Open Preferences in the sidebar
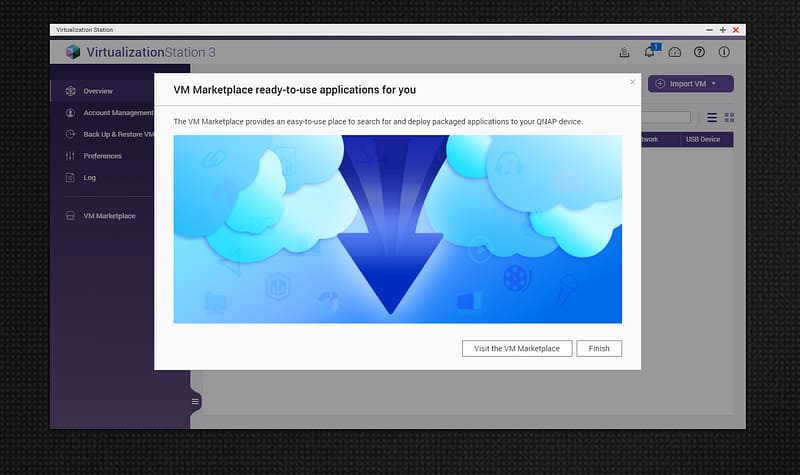Viewport: 800px width, 475px height. tap(103, 156)
